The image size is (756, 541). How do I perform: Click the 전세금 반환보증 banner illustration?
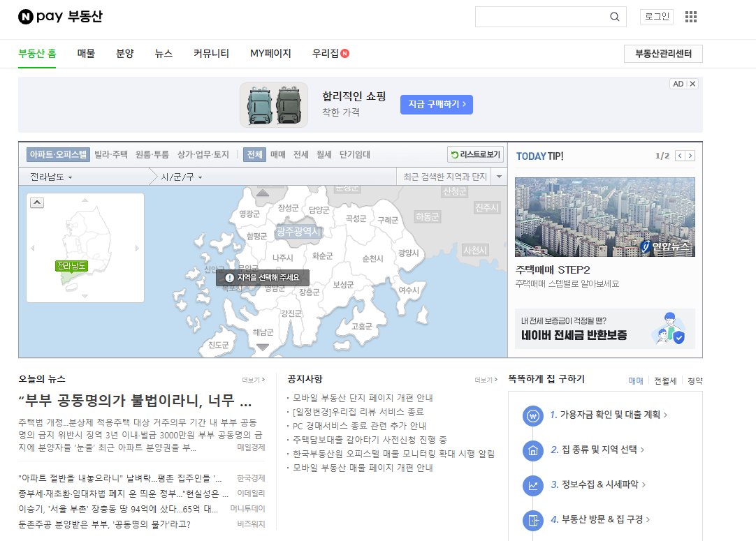coord(668,329)
